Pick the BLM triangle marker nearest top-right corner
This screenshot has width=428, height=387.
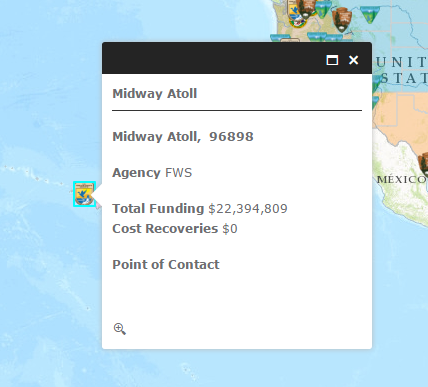click(x=370, y=14)
